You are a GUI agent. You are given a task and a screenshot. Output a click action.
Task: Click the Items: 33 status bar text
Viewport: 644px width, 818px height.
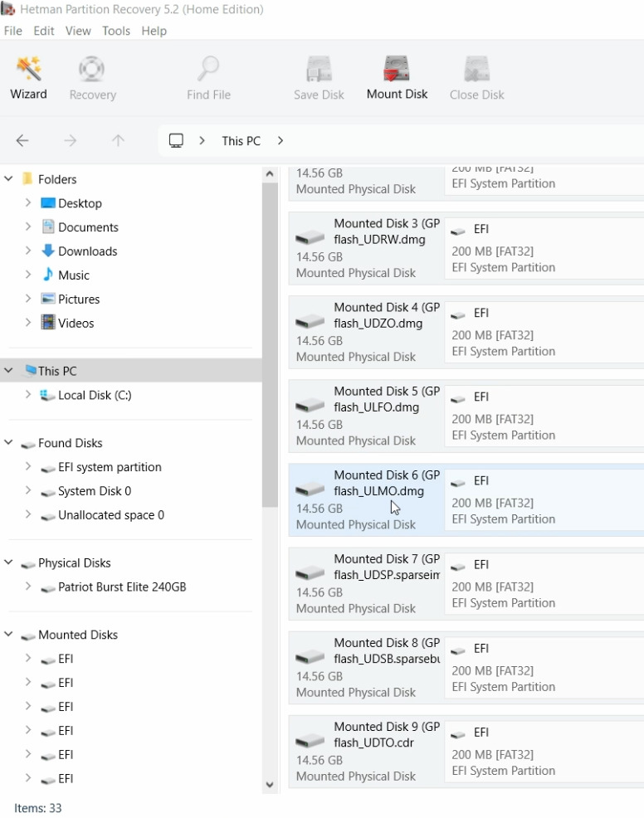tap(37, 807)
